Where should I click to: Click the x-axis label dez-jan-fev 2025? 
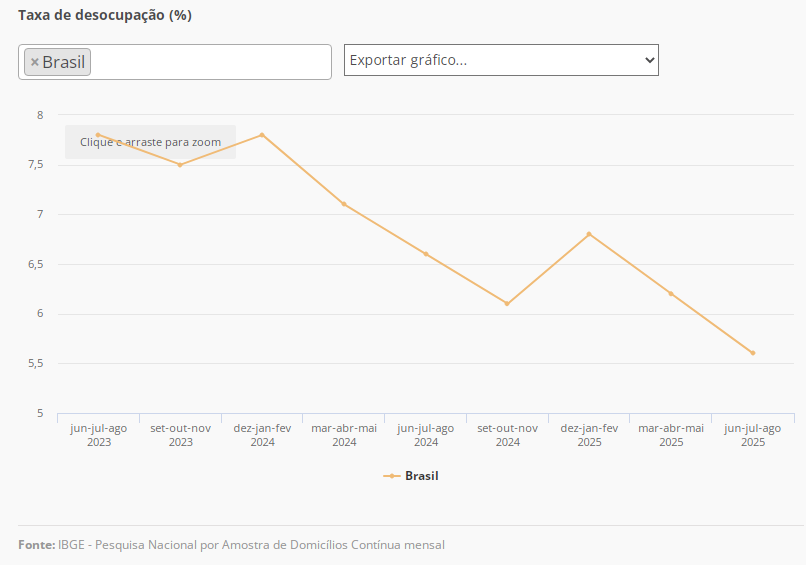[x=589, y=435]
